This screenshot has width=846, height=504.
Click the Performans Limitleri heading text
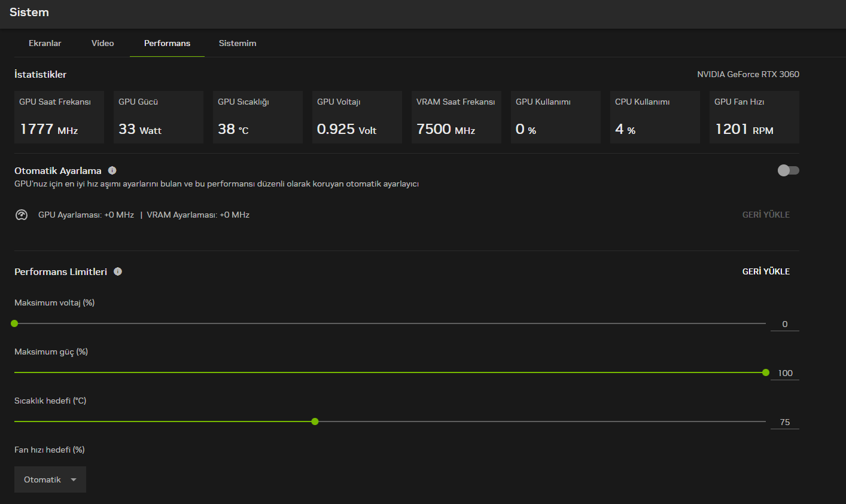point(61,271)
